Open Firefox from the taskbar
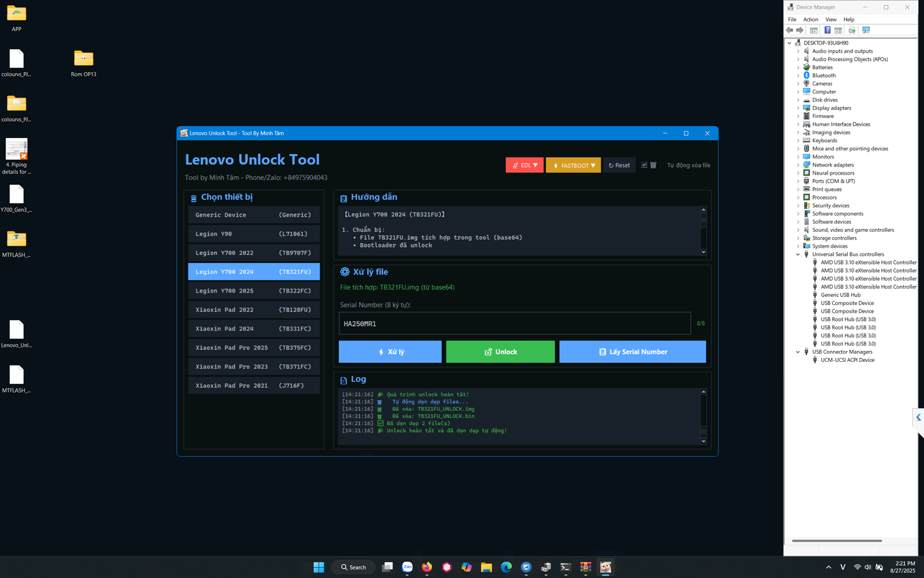Viewport: 924px width, 578px height. tap(427, 567)
